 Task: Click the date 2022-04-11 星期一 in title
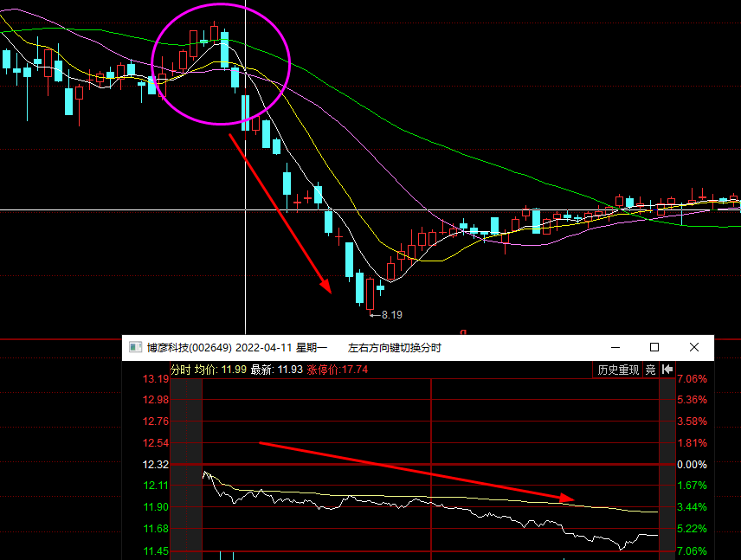pos(281,348)
